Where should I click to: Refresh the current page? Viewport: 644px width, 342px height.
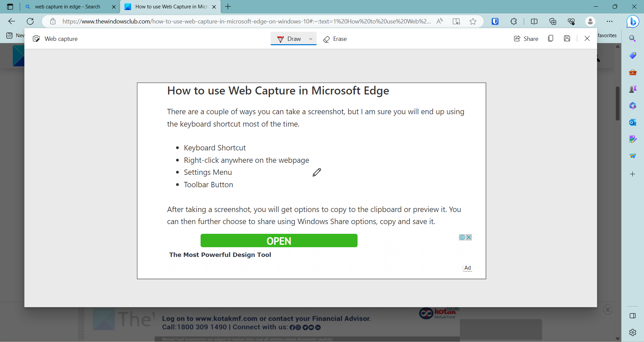(30, 21)
